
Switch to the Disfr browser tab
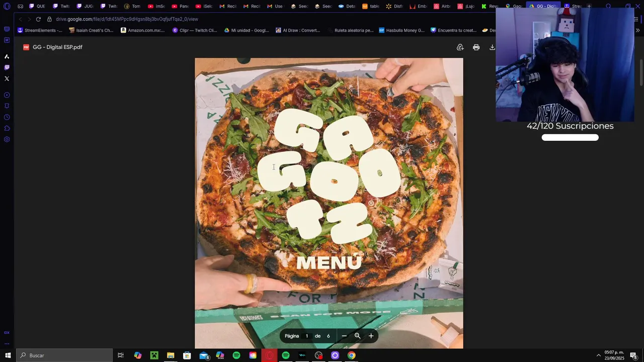point(394,7)
